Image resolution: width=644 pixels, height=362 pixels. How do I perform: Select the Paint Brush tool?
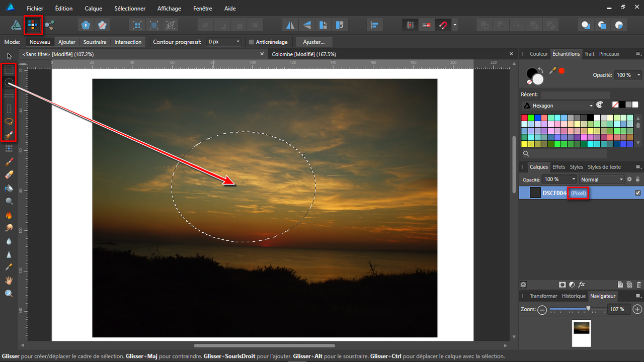9,162
